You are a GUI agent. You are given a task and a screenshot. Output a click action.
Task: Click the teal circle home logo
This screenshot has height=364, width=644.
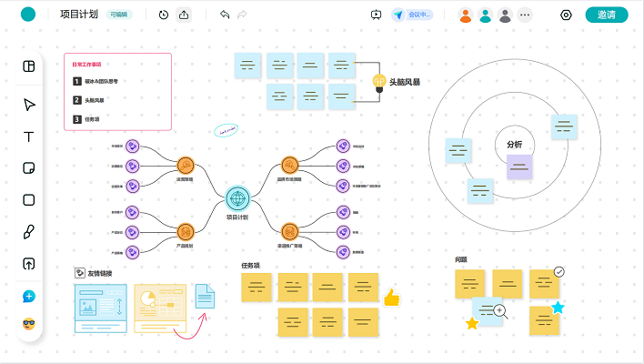pos(28,15)
